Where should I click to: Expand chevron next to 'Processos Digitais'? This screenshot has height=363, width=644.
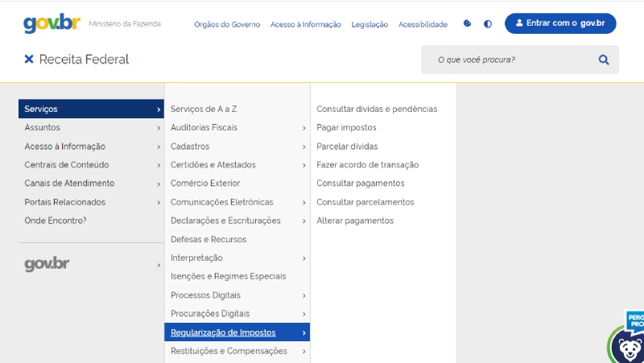click(304, 295)
